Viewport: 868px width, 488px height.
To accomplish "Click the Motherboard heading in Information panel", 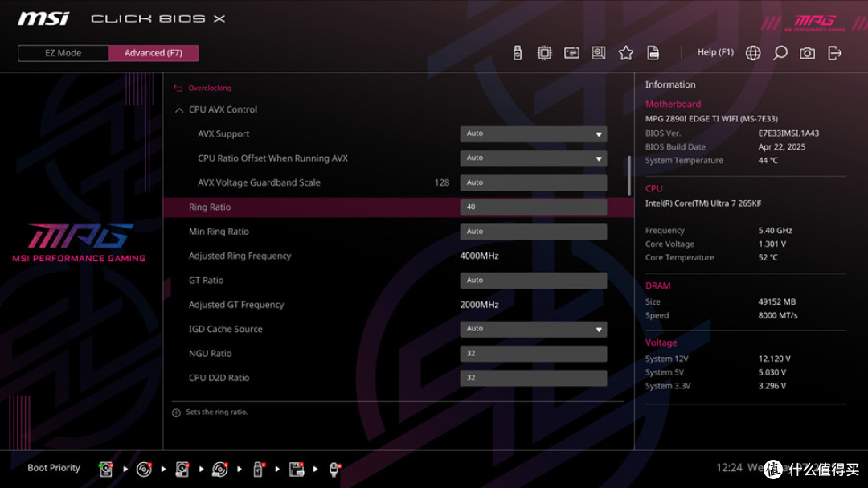I will click(674, 105).
